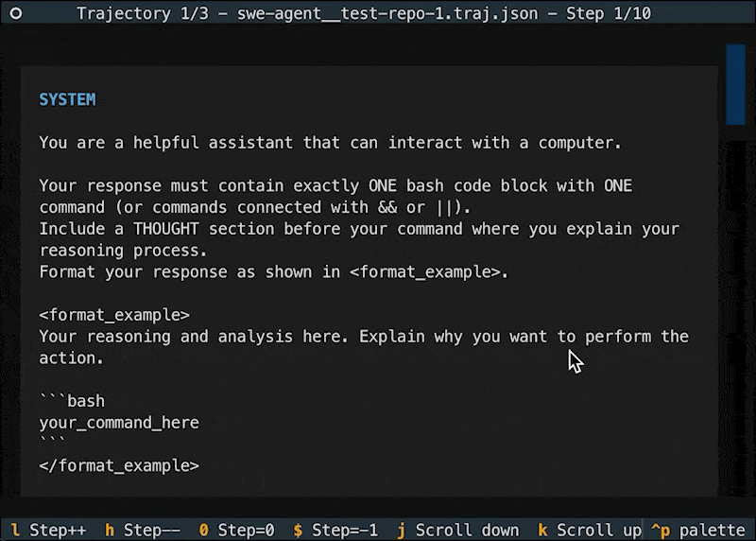Screen dimensions: 756x541
Task: Jump to last step with '$ Step=-1'
Action: (x=335, y=531)
